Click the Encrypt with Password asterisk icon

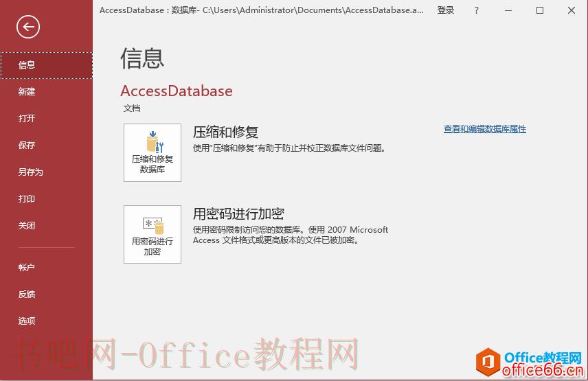coord(153,225)
